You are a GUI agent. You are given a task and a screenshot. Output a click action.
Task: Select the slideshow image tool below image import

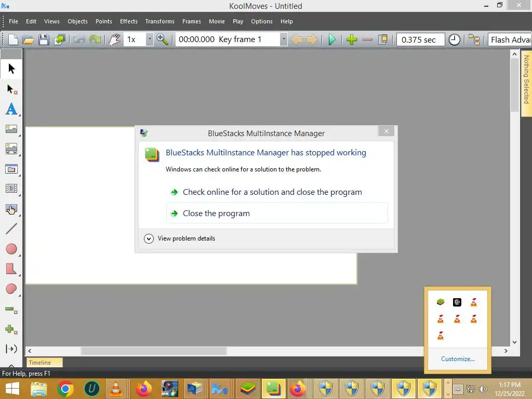coord(11,149)
